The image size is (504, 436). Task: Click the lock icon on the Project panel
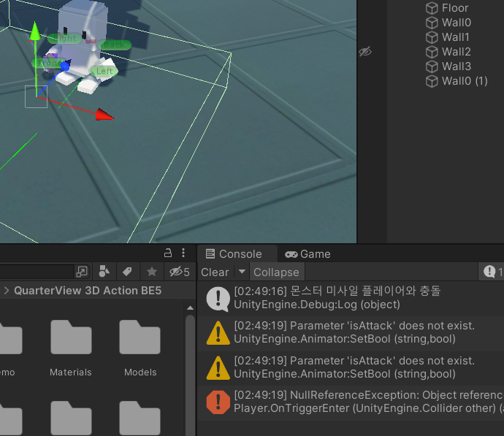coord(168,253)
